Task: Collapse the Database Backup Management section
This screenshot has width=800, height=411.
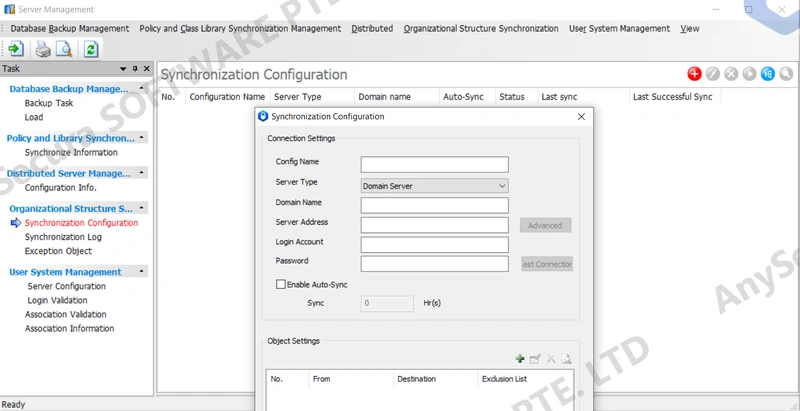Action: 141,88
